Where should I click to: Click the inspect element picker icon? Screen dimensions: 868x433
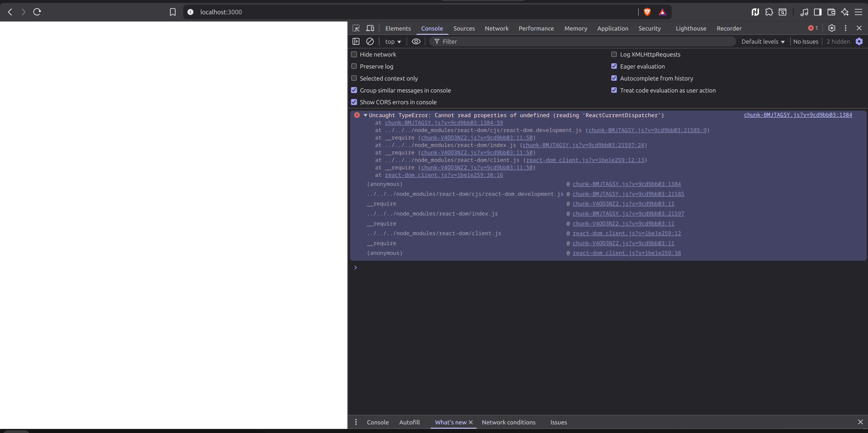pos(356,28)
